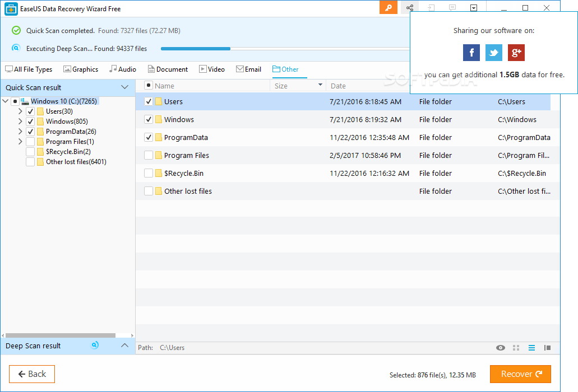This screenshot has height=392, width=578.
Task: Expand the Windows(805) tree node
Action: (x=20, y=121)
